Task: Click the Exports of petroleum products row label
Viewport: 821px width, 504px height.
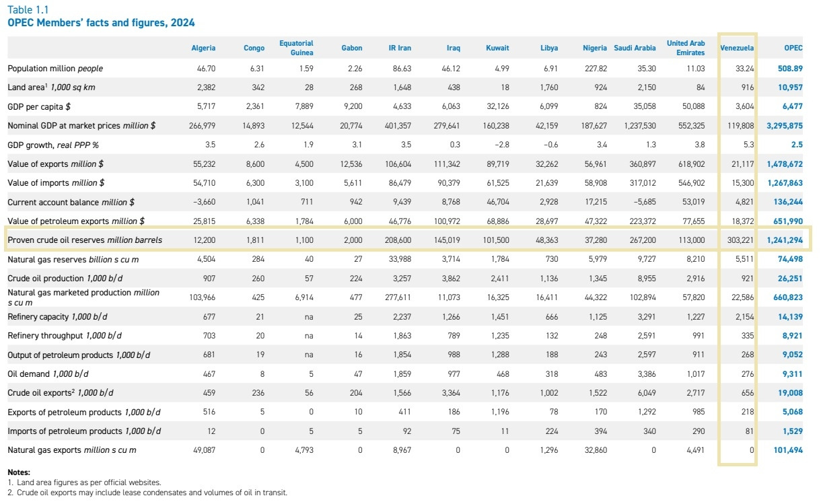Action: click(84, 412)
